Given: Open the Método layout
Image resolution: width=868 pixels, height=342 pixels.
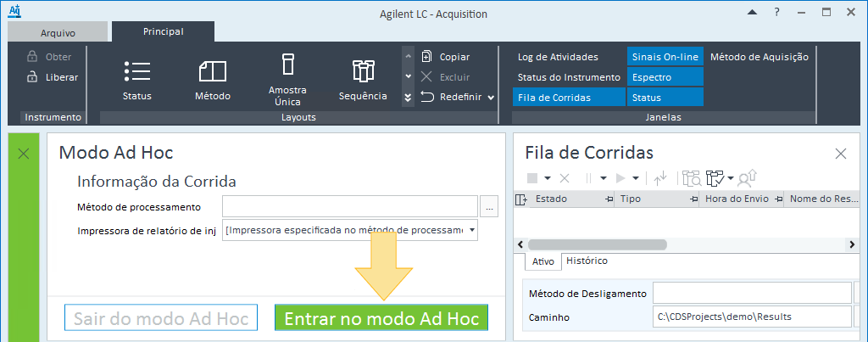Looking at the screenshot, I should [213, 81].
